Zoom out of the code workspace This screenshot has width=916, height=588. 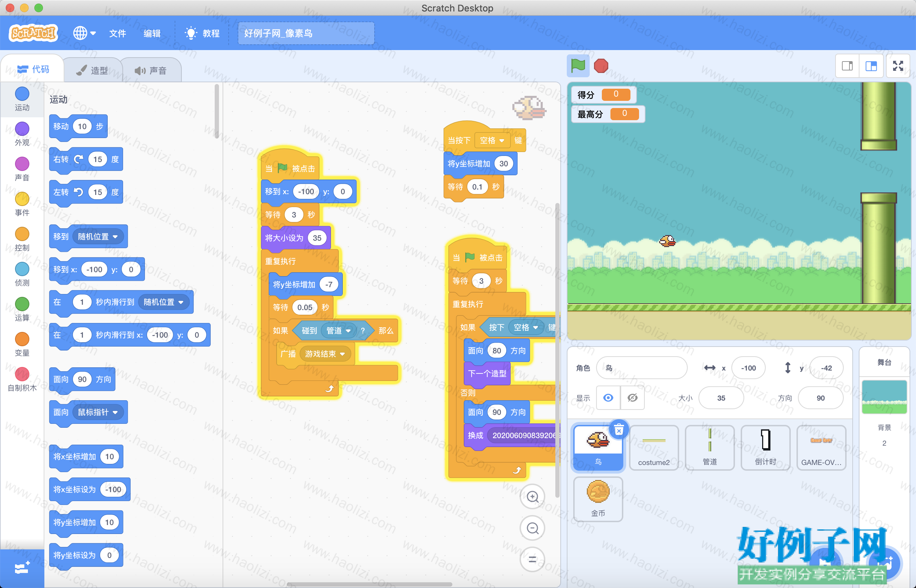(532, 528)
